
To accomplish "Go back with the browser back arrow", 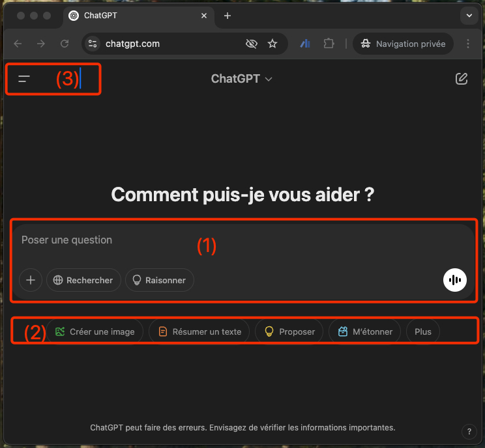I will [18, 44].
